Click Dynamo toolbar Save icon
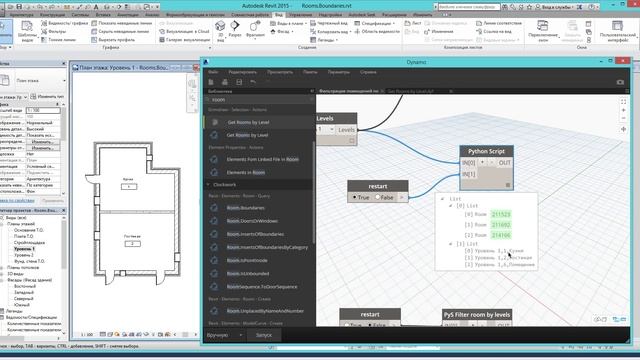Image resolution: width=640 pixels, height=360 pixels. pos(239,82)
